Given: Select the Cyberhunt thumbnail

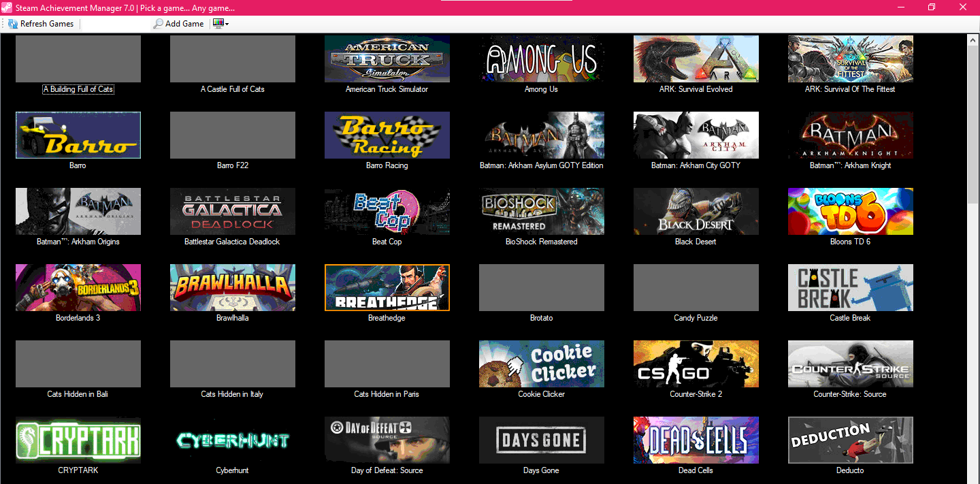Looking at the screenshot, I should tap(233, 440).
